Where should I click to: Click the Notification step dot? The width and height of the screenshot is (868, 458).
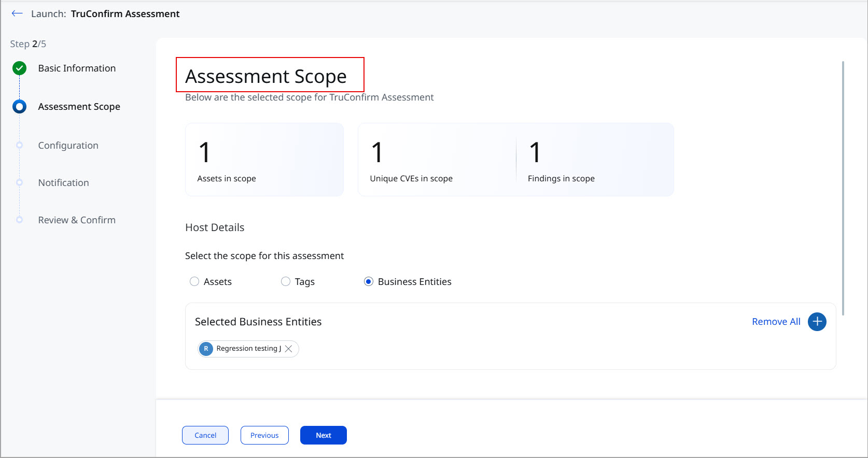[19, 182]
